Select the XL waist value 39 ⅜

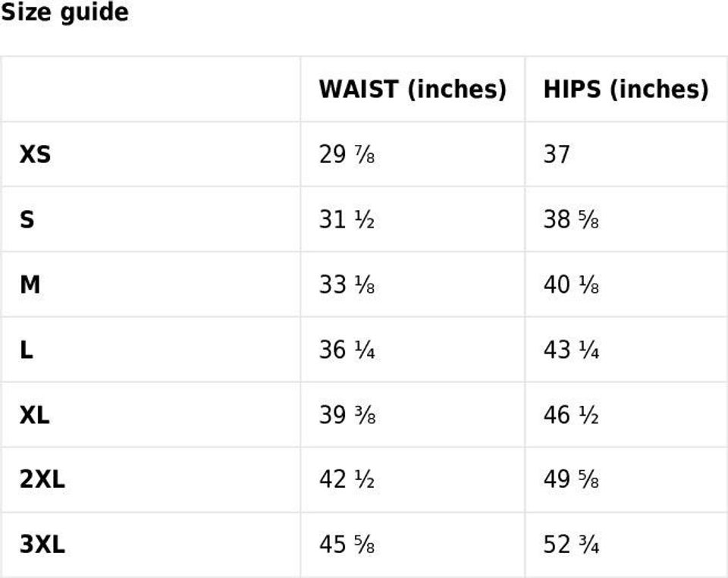click(347, 416)
